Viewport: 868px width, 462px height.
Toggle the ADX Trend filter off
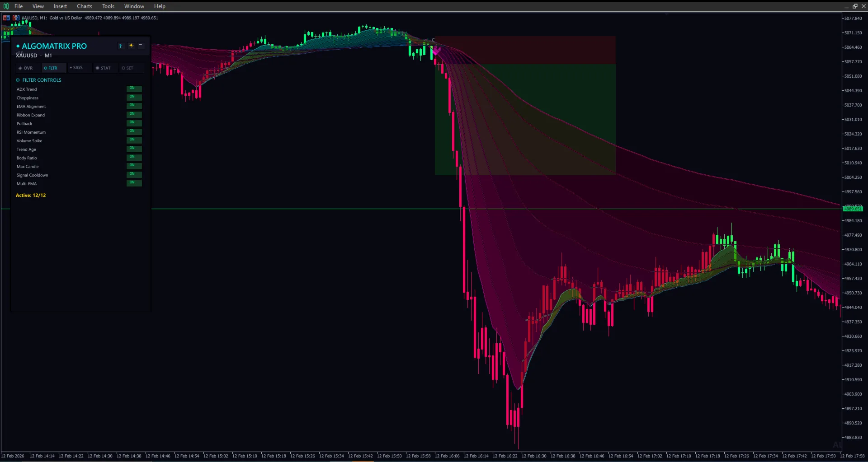click(x=134, y=89)
